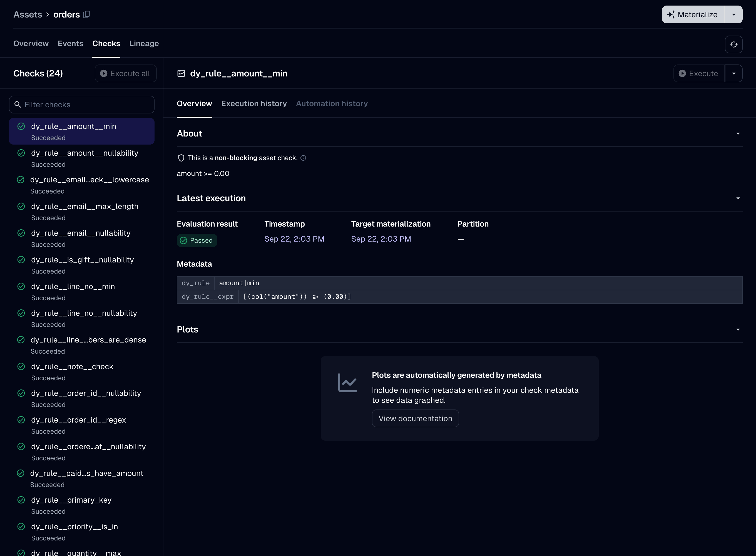Click the success icon of dy_rule__primary_key
The width and height of the screenshot is (756, 556).
point(21,500)
